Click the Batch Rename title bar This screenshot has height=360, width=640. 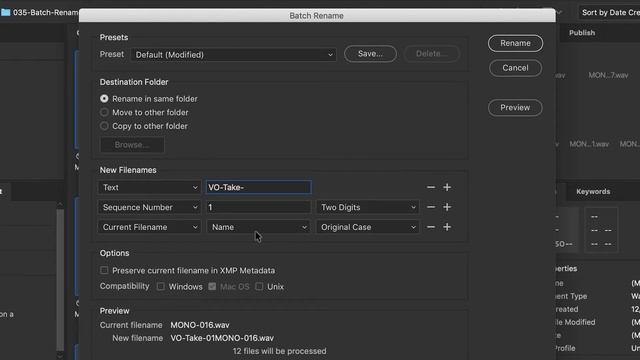coord(317,16)
